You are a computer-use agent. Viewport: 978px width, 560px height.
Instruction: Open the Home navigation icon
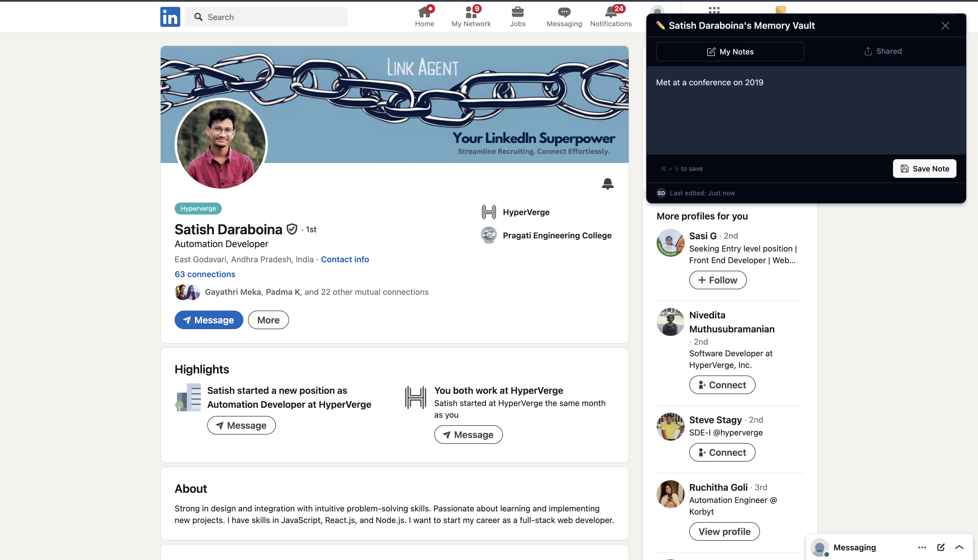[424, 17]
